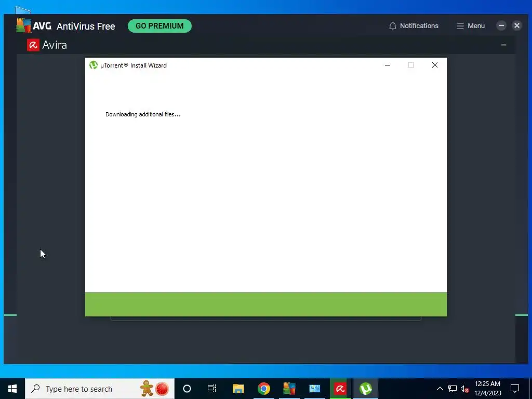Open Windows Action Center notifications
Image resolution: width=532 pixels, height=399 pixels.
pyautogui.click(x=515, y=389)
